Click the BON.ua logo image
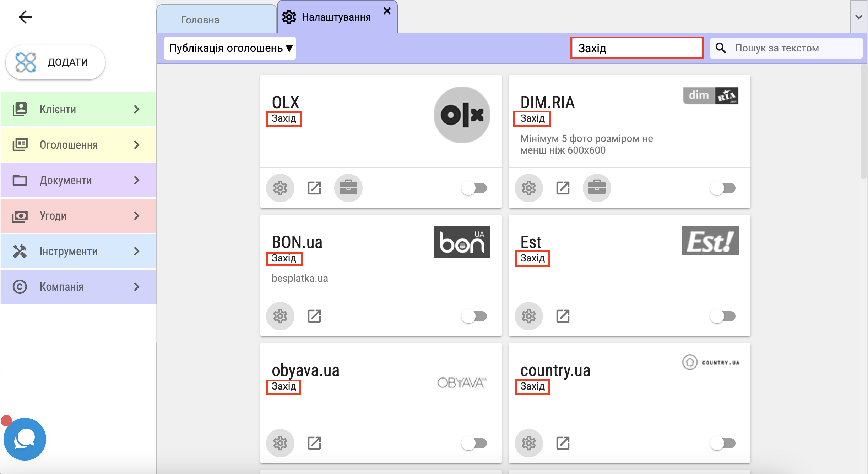Screen dimensions: 868x474 (x=462, y=242)
